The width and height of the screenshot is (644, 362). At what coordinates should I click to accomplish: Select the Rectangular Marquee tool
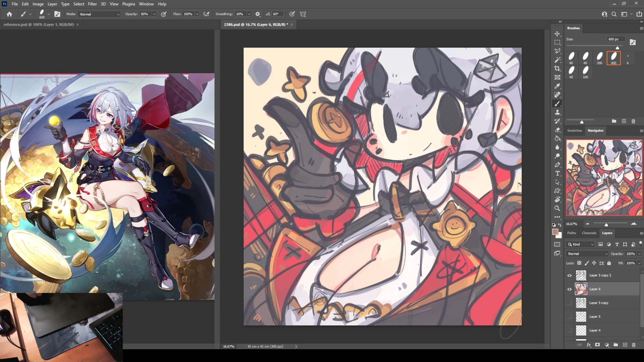point(557,43)
